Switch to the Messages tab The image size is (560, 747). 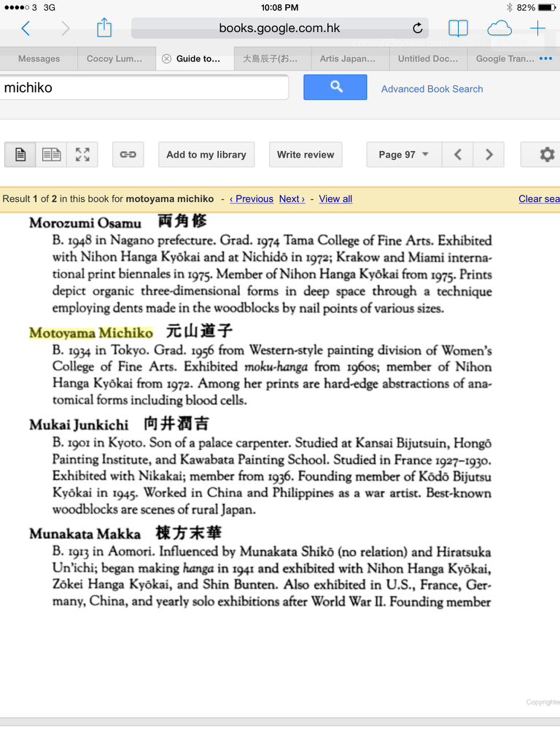[x=39, y=59]
